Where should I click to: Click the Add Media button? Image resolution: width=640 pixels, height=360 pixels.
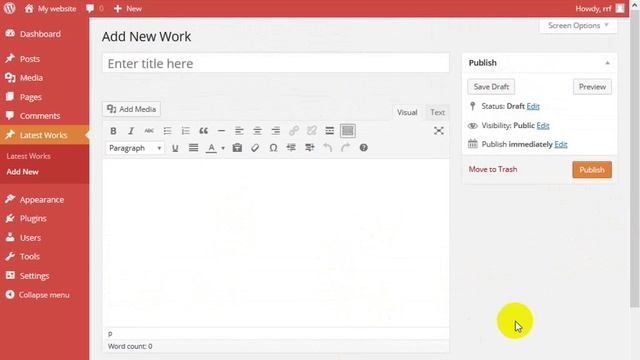[x=131, y=109]
